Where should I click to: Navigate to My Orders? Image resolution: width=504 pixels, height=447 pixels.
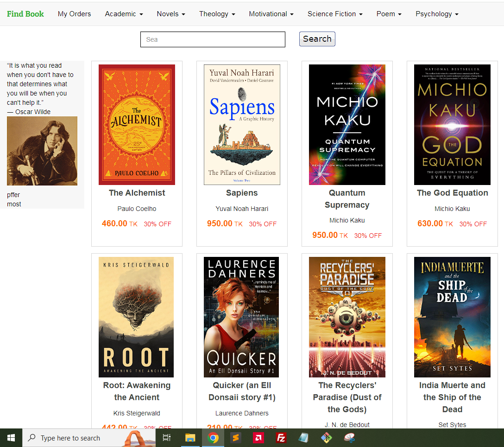[x=74, y=14]
